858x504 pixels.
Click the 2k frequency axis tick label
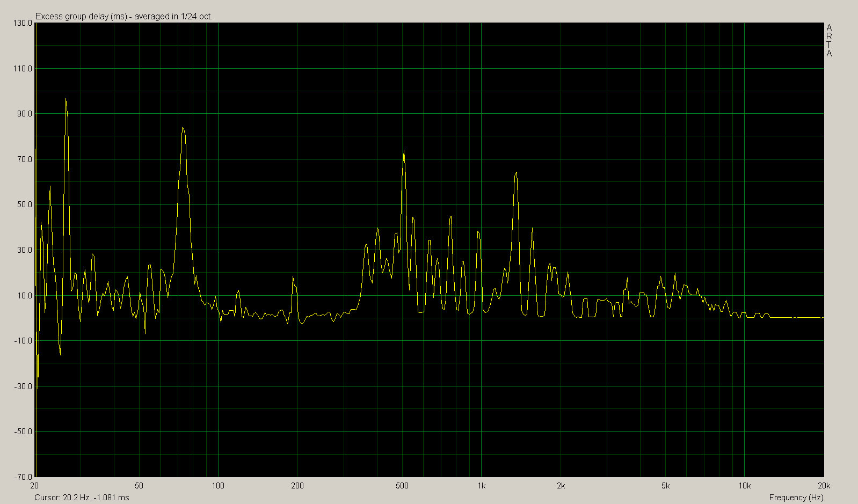[x=561, y=486]
